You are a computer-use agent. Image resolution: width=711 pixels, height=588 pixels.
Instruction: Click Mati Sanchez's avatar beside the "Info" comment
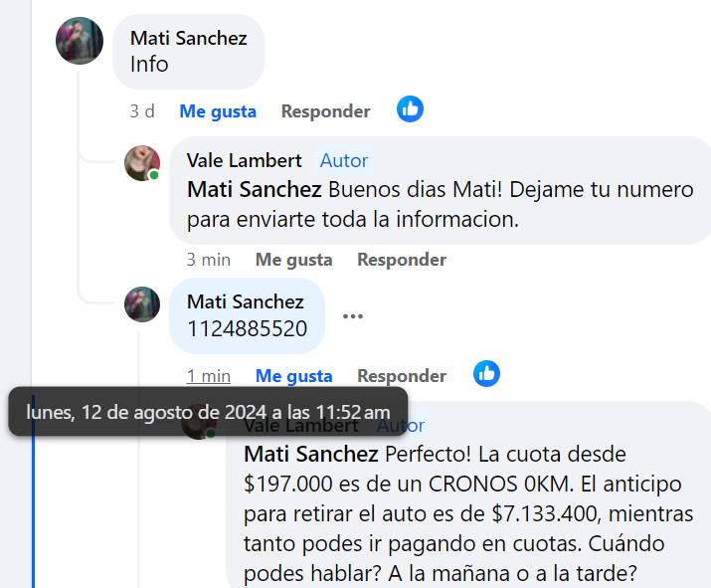(80, 41)
